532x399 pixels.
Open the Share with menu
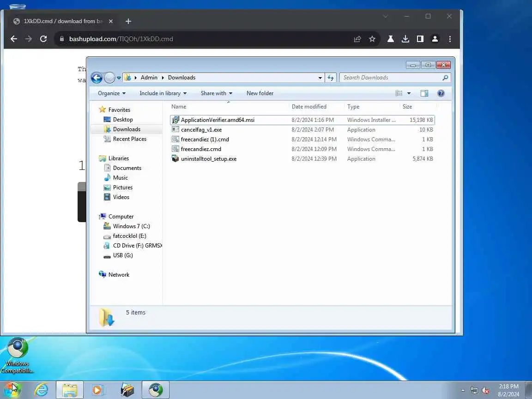[x=217, y=93]
